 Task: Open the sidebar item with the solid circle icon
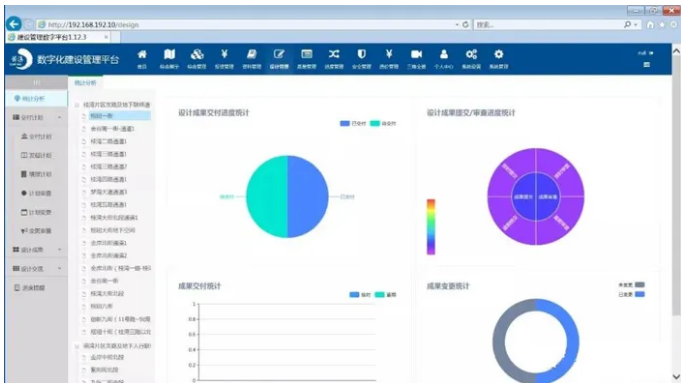[36, 193]
